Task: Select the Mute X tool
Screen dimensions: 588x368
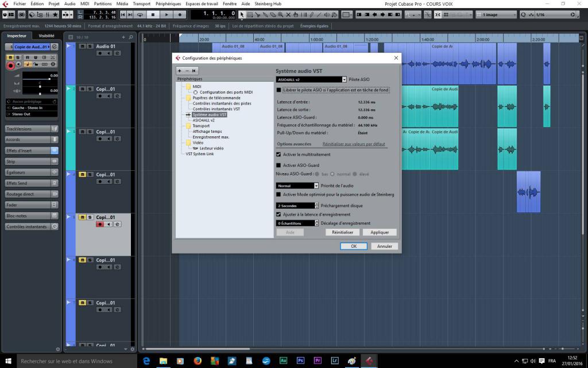Action: [x=288, y=14]
